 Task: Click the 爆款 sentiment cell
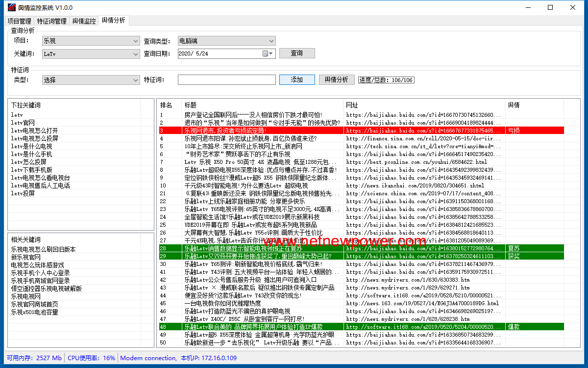pyautogui.click(x=534, y=327)
